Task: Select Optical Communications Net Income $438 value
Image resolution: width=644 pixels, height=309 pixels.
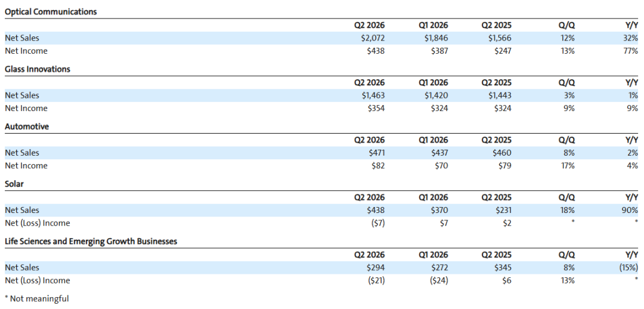Action: click(x=376, y=51)
